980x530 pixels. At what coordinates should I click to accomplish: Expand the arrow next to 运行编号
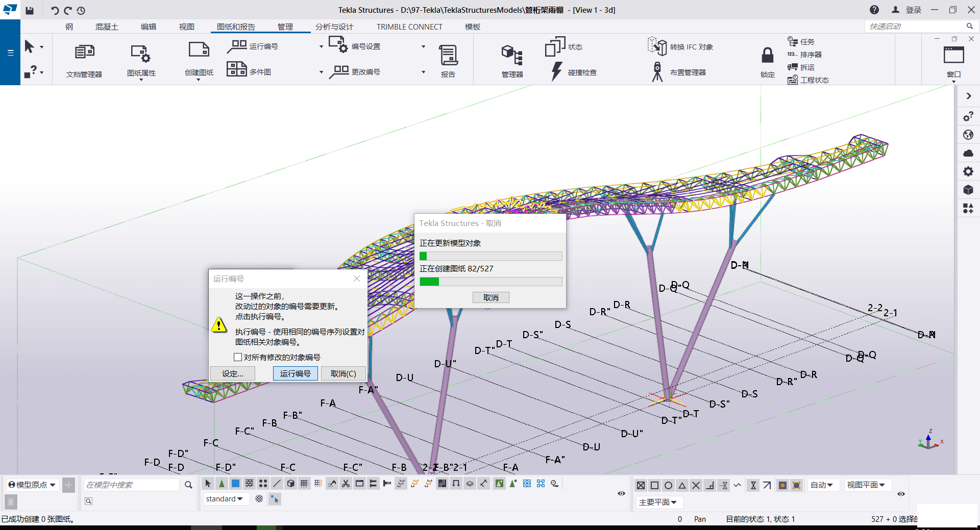tap(321, 46)
